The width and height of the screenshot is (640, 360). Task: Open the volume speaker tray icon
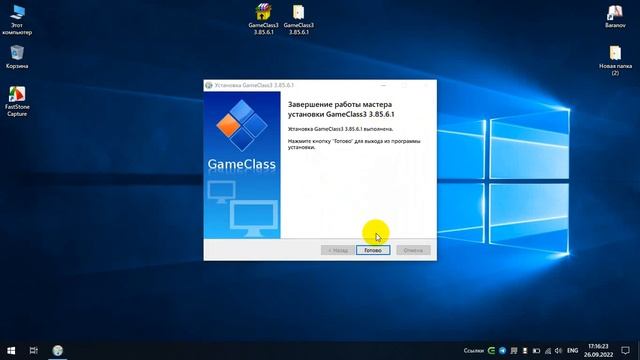click(x=558, y=351)
